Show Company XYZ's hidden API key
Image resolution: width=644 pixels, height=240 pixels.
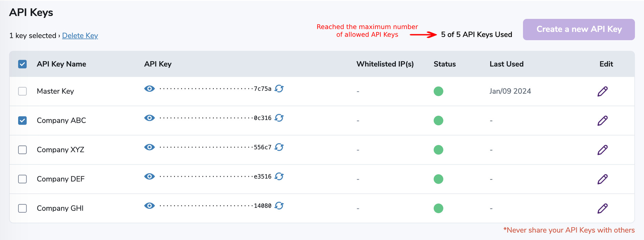pyautogui.click(x=150, y=147)
